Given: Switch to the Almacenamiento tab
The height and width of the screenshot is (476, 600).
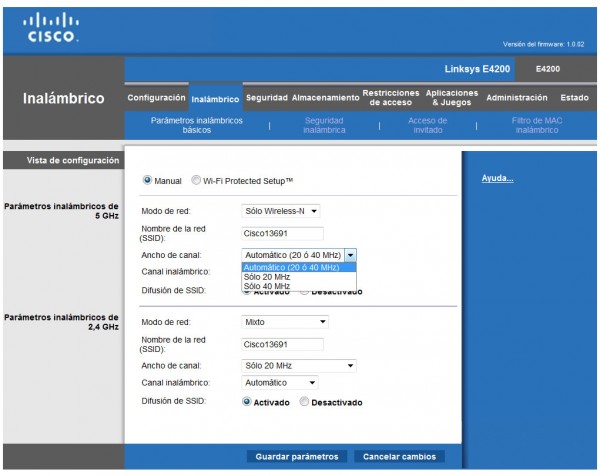Looking at the screenshot, I should coord(326,98).
